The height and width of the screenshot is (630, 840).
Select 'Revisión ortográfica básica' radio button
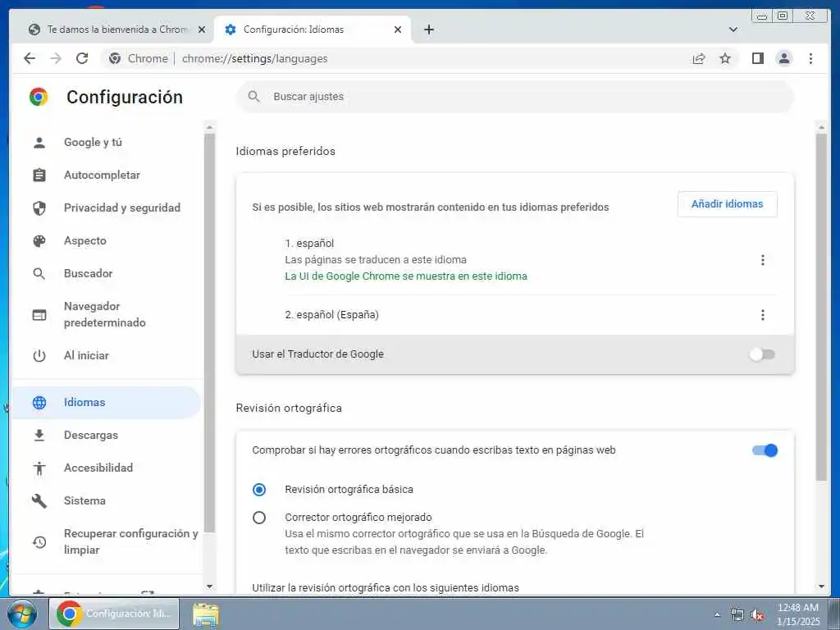coord(259,490)
